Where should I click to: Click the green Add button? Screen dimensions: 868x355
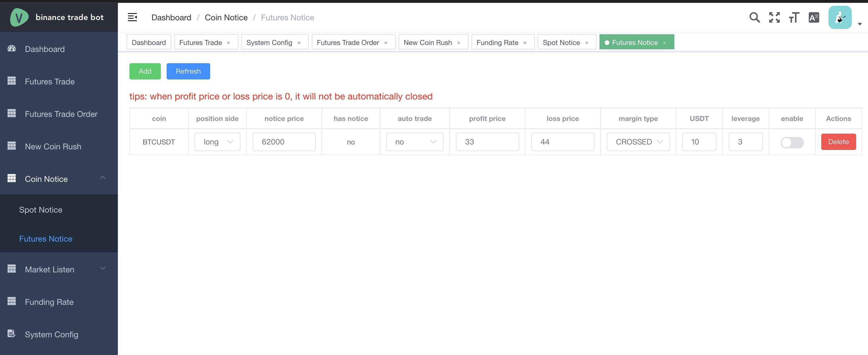(145, 71)
